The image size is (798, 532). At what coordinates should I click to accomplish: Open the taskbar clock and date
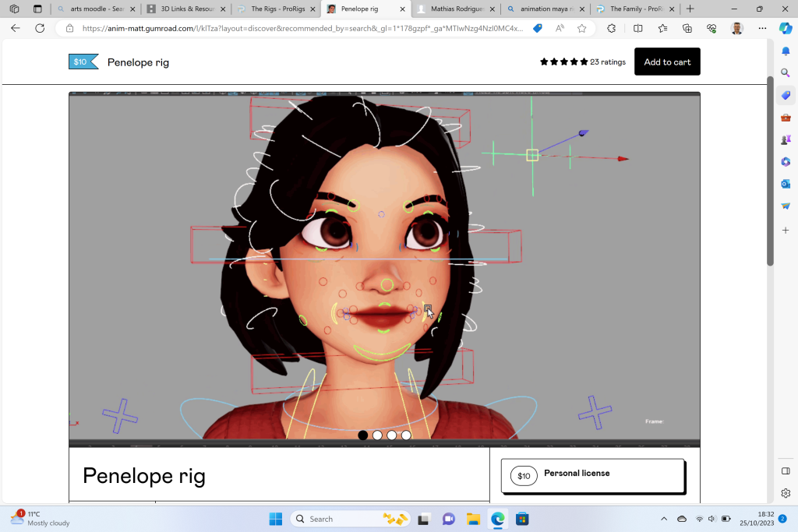757,518
